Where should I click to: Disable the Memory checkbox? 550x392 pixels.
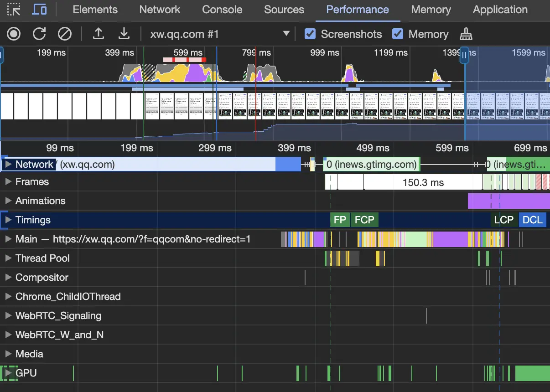coord(398,34)
